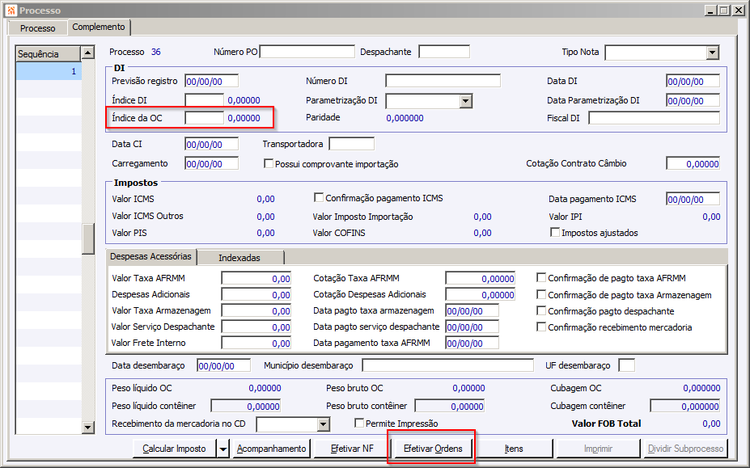Check Confirmação pagto despachante
This screenshot has width=750, height=468.
pos(541,311)
